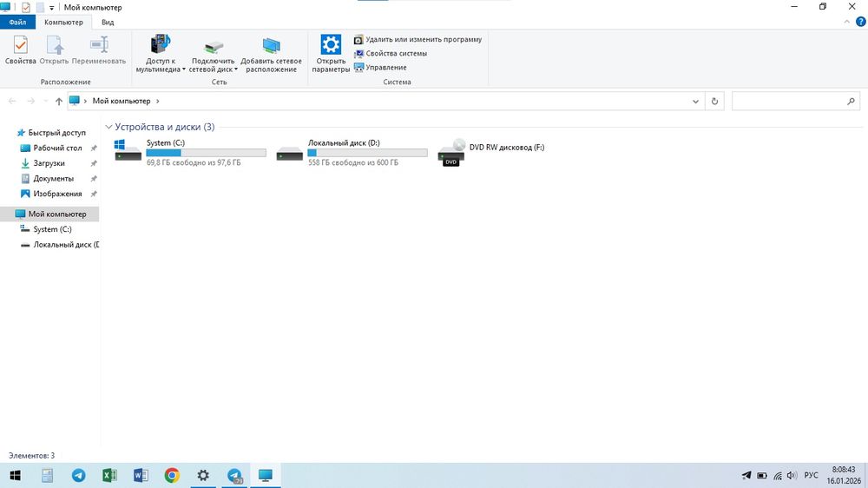Collapse the Устройства и диски group

[108, 127]
